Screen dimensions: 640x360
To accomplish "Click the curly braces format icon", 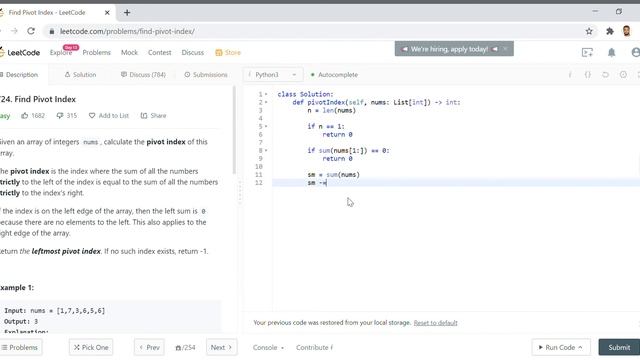I will (x=588, y=75).
